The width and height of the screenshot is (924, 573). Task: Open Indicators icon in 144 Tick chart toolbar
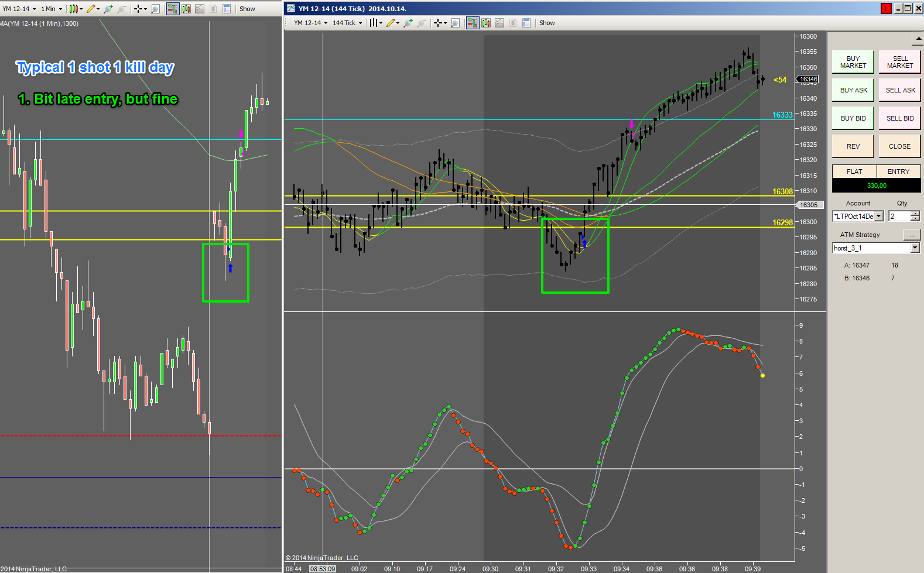499,23
